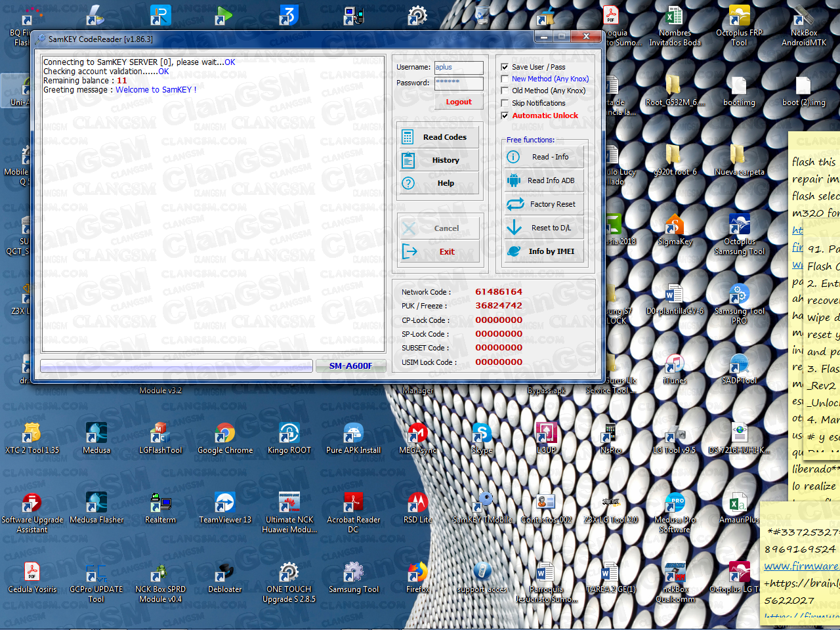Open Samsung Tool gear icon

[353, 577]
